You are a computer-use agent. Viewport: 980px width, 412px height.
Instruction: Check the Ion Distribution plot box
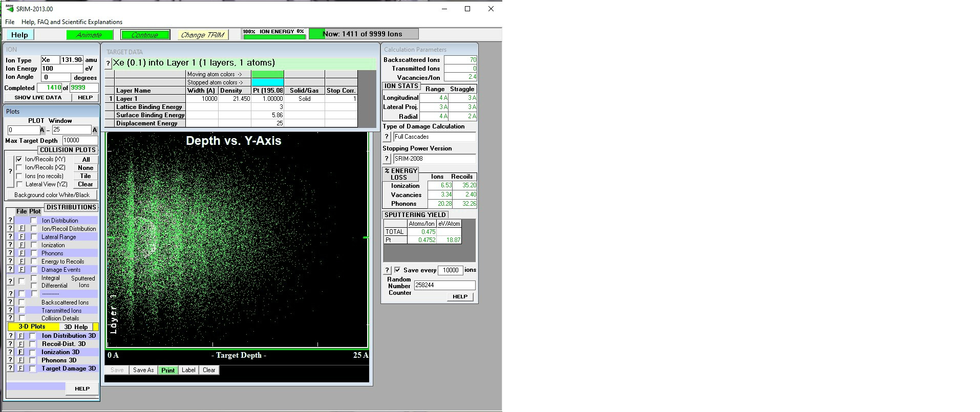tap(34, 220)
